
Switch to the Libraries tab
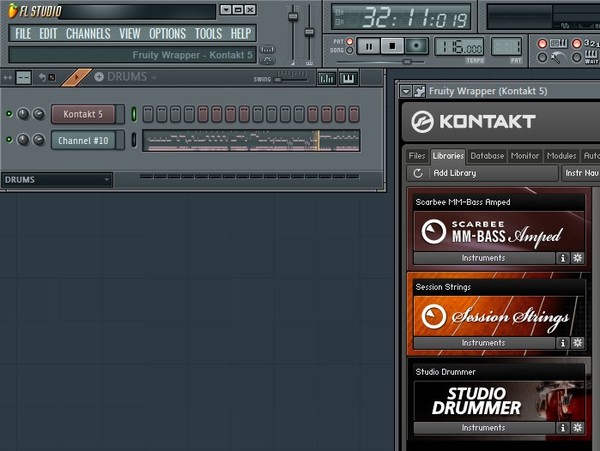point(448,156)
